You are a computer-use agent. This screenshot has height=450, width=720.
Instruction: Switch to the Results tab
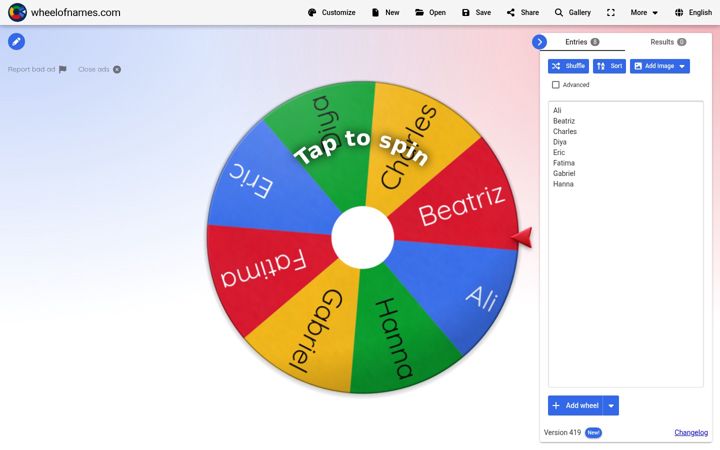point(668,42)
